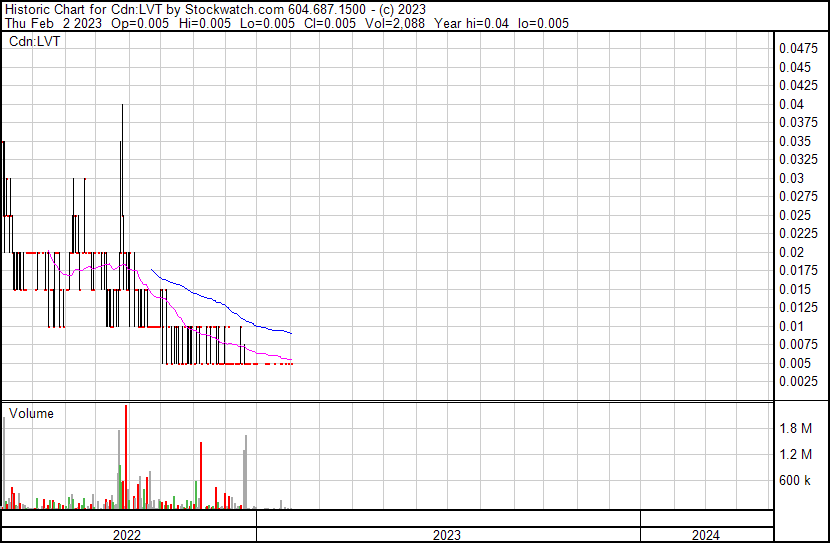Click the 0.02 price axis label
830x543 pixels.
(x=791, y=252)
